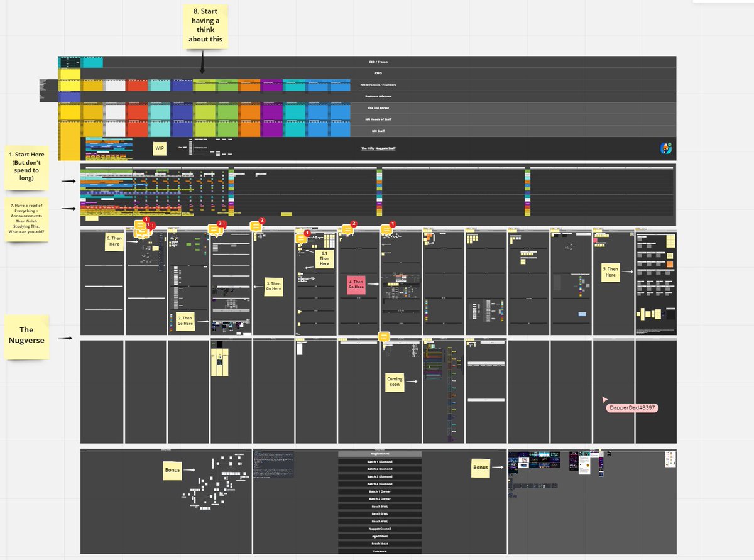The image size is (754, 560).
Task: Click The Old Forest row label
Action: tap(378, 108)
